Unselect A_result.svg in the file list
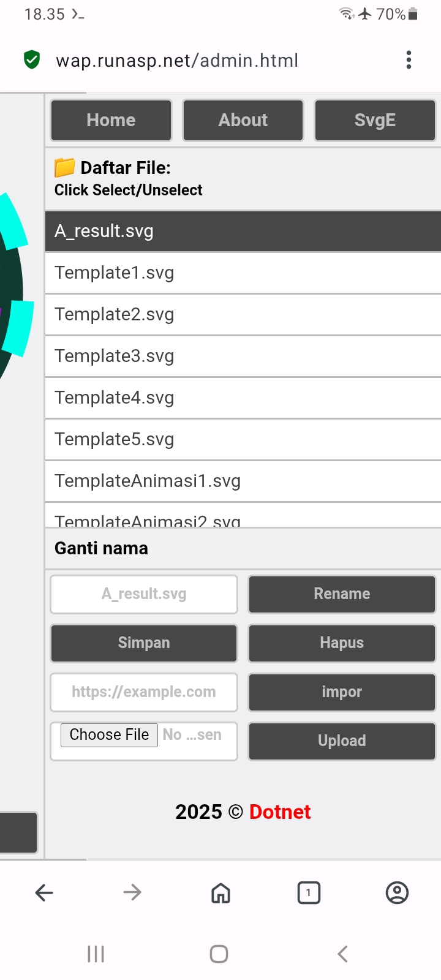This screenshot has width=441, height=980. (x=243, y=231)
